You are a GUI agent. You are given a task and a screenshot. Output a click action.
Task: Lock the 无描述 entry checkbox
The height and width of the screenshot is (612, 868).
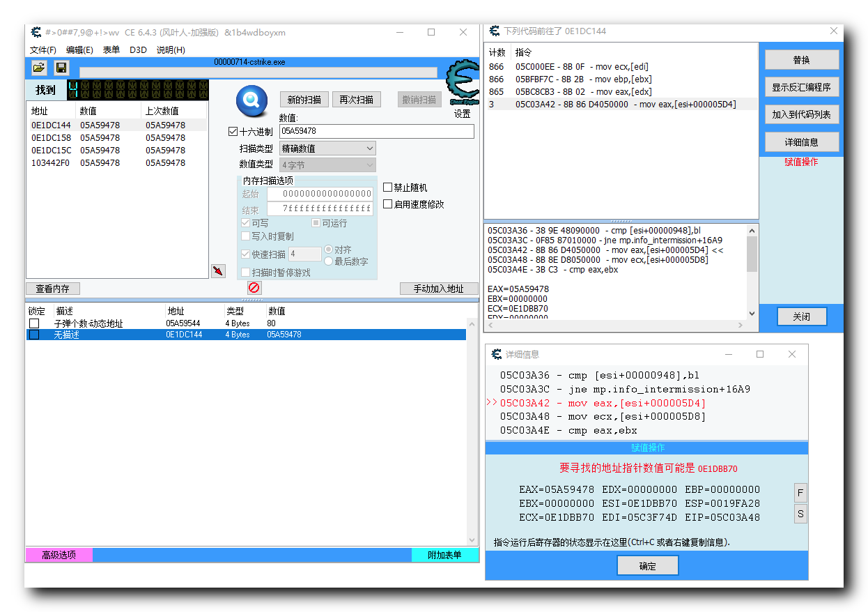pyautogui.click(x=34, y=335)
